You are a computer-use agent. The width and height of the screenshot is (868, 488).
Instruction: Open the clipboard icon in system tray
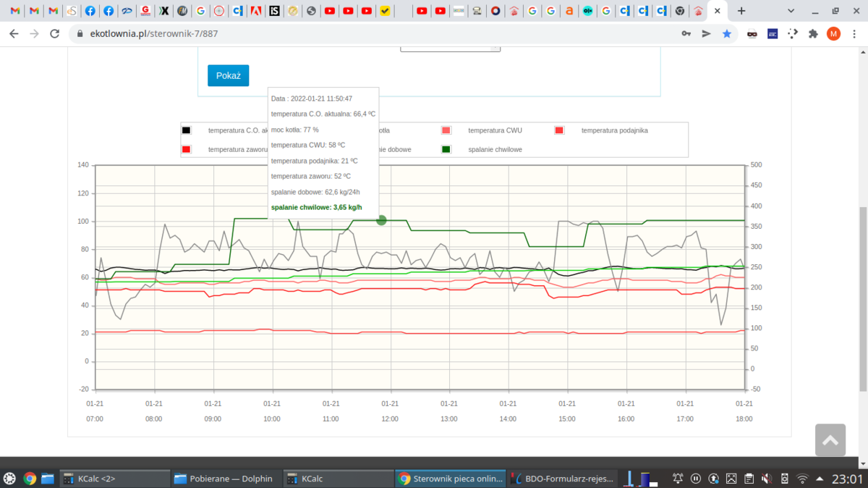[x=747, y=478]
